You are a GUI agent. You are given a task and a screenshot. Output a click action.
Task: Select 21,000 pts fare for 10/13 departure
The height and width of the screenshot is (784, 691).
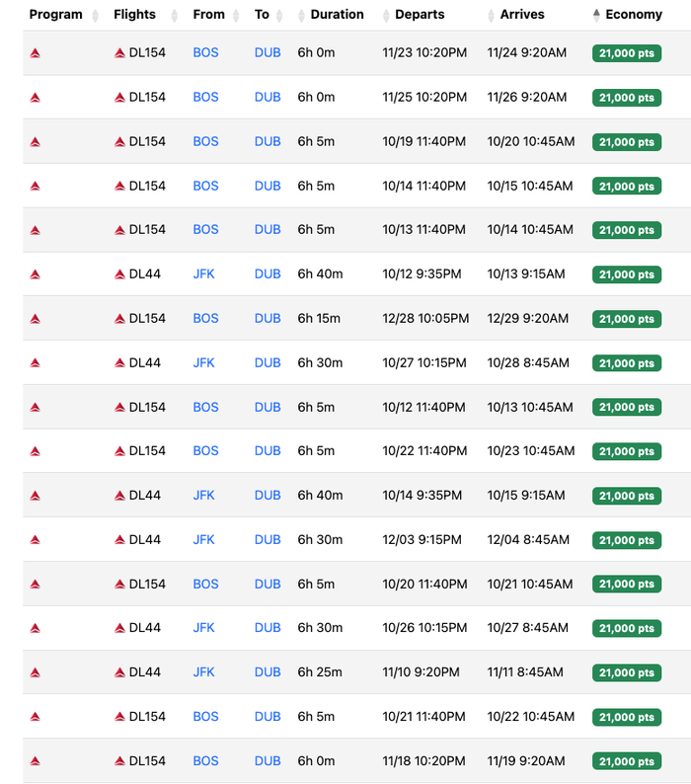click(x=627, y=230)
